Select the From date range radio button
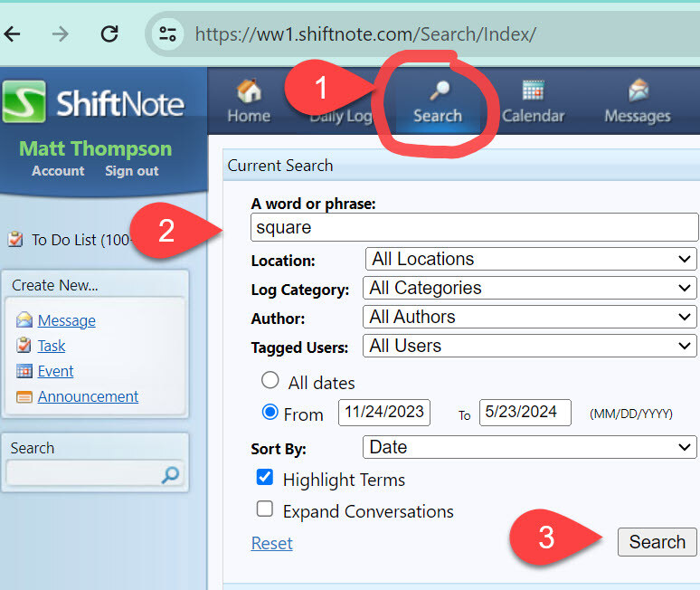Screen dimensions: 700x590 coord(270,412)
